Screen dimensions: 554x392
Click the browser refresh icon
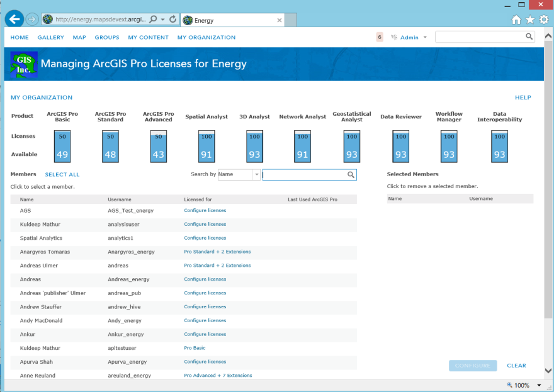[x=172, y=19]
